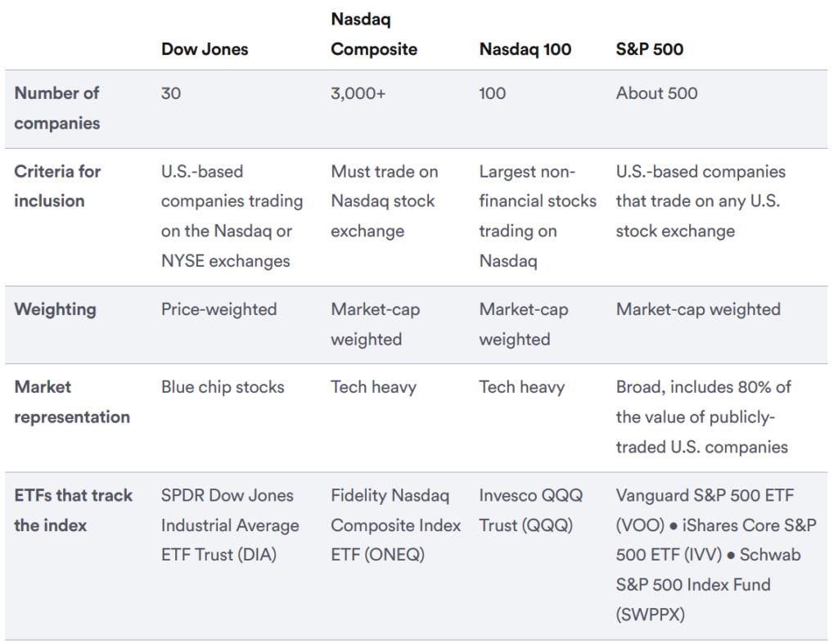Select the ETFs that track the index label

tap(73, 510)
